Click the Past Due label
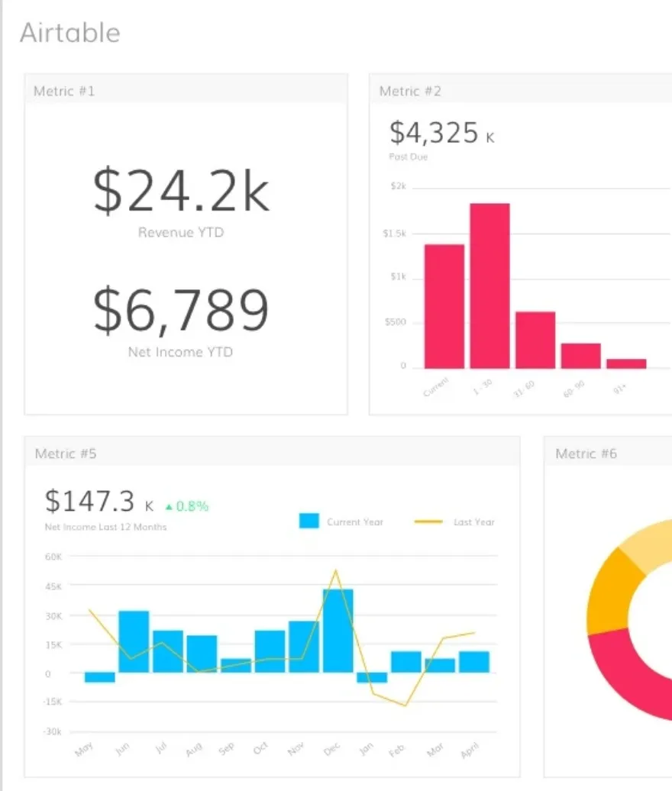 tap(408, 157)
